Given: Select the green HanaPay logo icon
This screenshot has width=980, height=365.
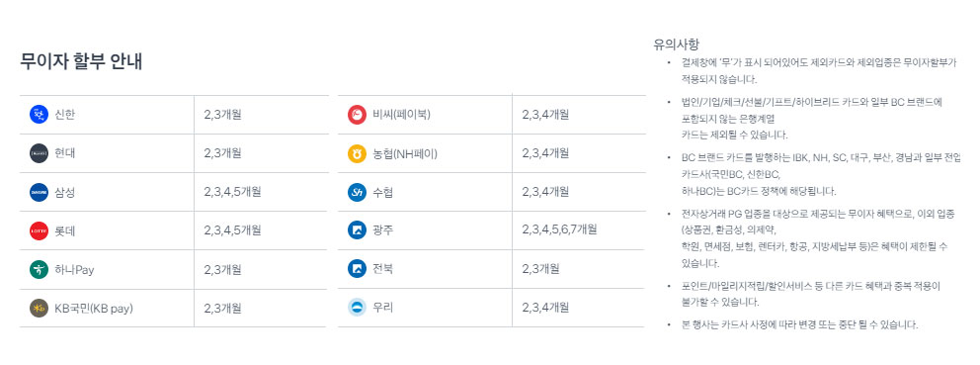Looking at the screenshot, I should click(x=39, y=270).
